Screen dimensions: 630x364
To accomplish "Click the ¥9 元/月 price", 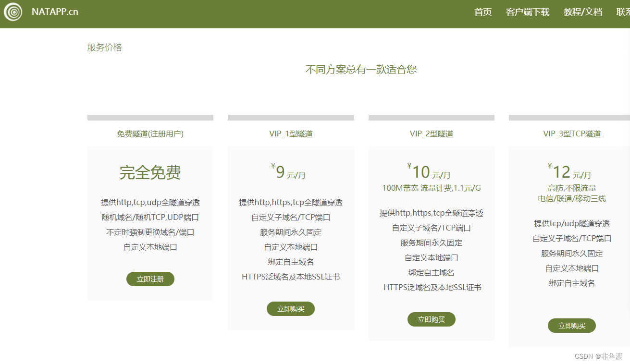I will click(288, 172).
